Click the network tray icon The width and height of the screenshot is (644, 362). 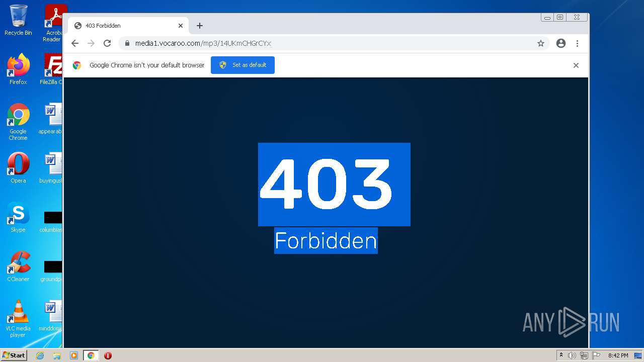(584, 355)
